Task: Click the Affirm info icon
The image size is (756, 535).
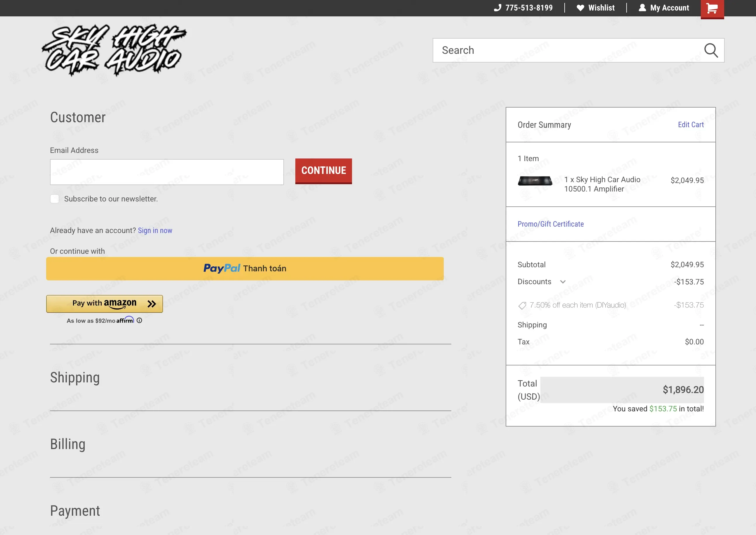Action: 139,320
